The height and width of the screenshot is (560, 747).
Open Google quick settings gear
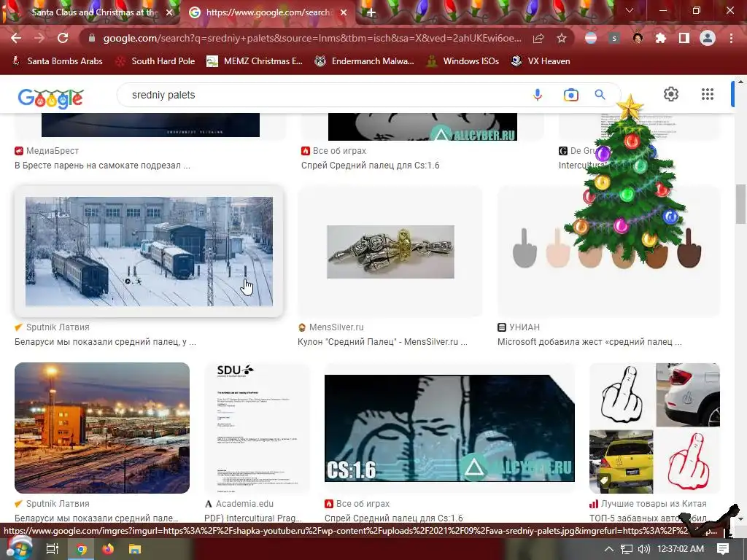[x=671, y=94]
